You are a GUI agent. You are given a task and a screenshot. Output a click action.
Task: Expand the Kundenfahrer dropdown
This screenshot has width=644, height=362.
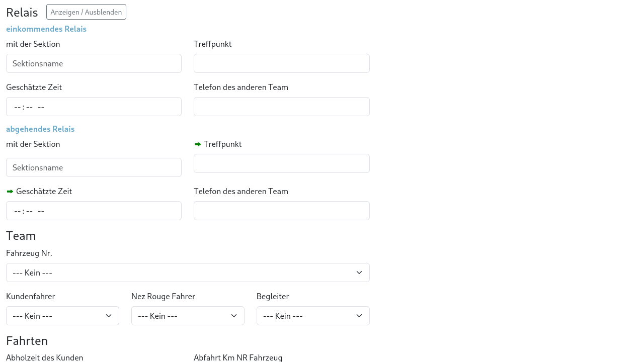(x=62, y=316)
